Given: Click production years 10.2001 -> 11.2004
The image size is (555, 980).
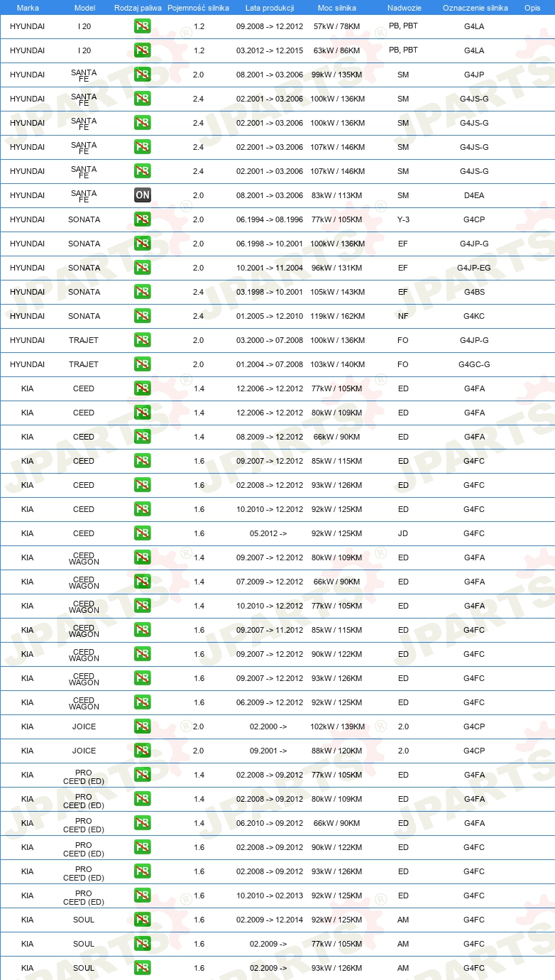Looking at the screenshot, I should 270,268.
